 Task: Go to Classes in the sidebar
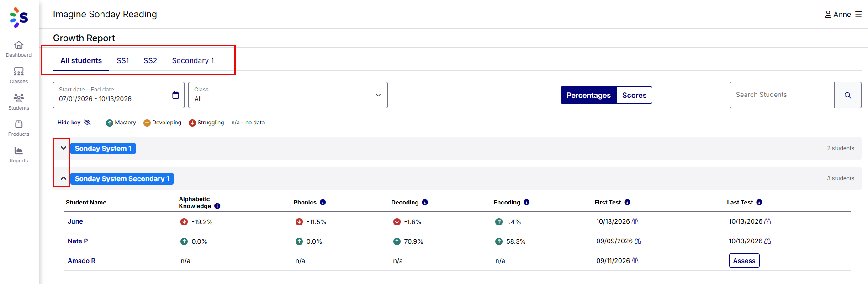tap(19, 75)
